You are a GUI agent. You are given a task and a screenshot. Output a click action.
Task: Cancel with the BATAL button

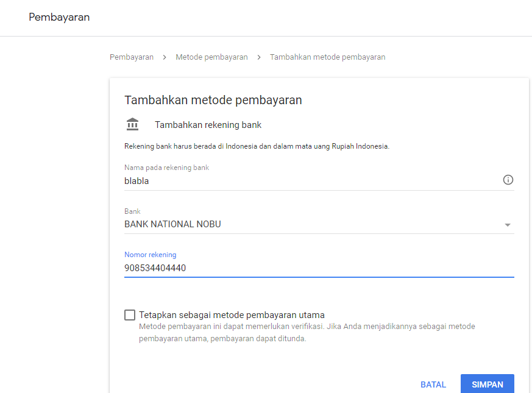click(433, 384)
